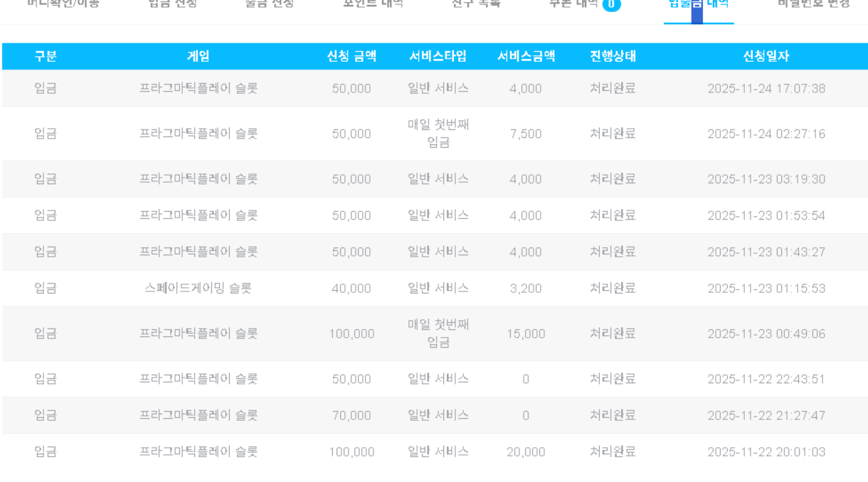Screen dimensions: 868x482
Task: Go to the 출금 신청 tab
Action: click(x=269, y=4)
